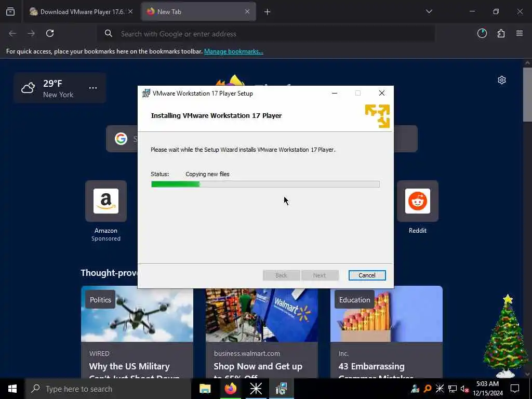Screen dimensions: 532x399
Task: Reload the current page
Action: (50, 33)
